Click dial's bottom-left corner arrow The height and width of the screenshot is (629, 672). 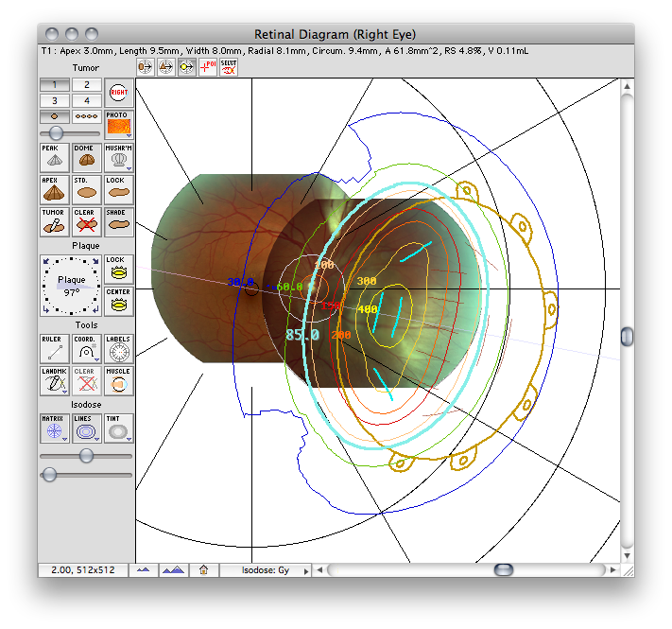[x=46, y=310]
